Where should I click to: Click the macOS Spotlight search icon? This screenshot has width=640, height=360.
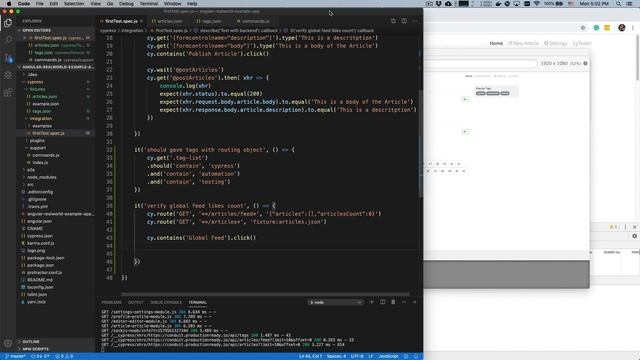[618, 4]
